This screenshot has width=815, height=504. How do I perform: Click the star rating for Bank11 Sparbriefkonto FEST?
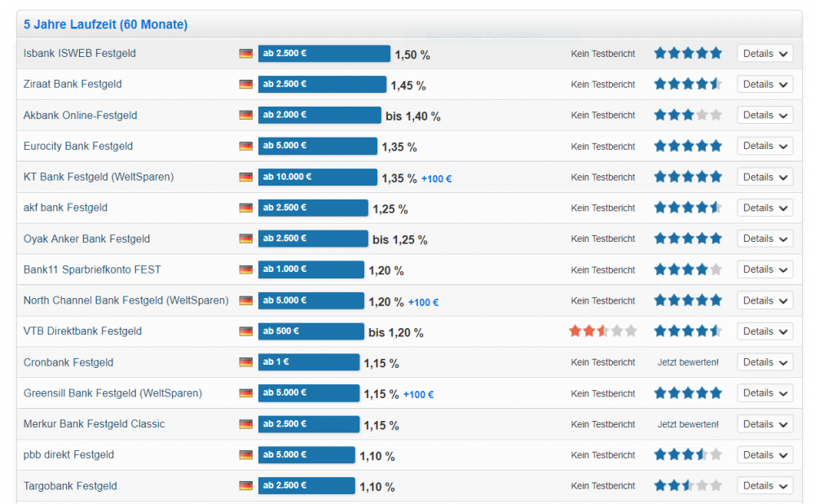click(x=688, y=270)
